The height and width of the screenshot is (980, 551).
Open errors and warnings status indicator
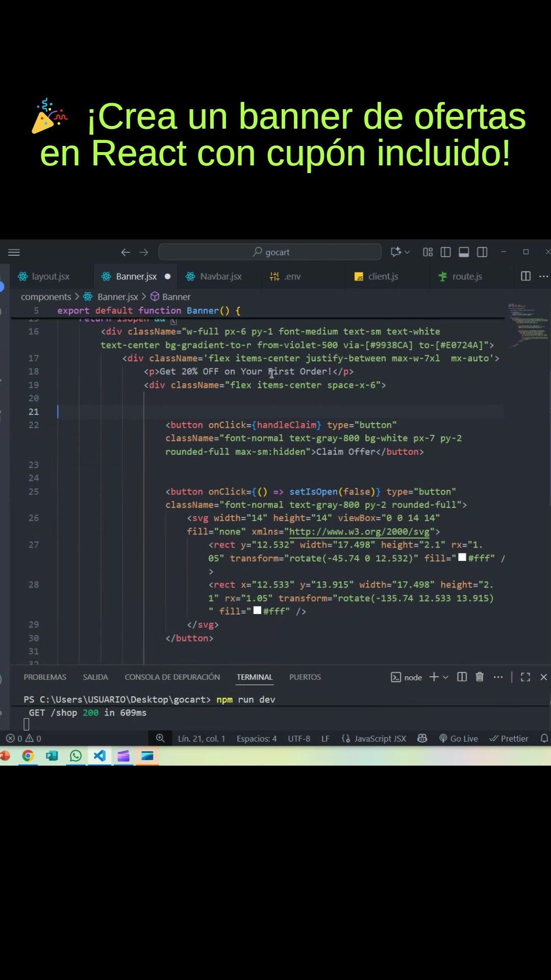click(23, 739)
